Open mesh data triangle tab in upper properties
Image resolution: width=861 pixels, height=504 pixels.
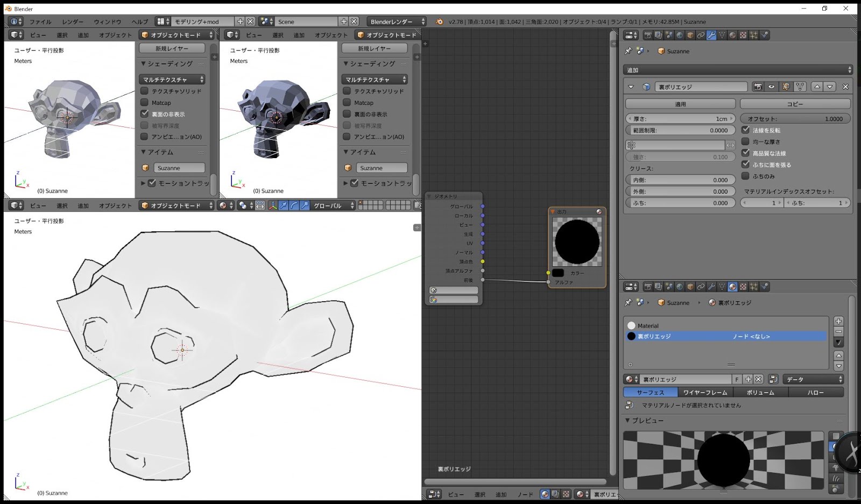[x=722, y=35]
